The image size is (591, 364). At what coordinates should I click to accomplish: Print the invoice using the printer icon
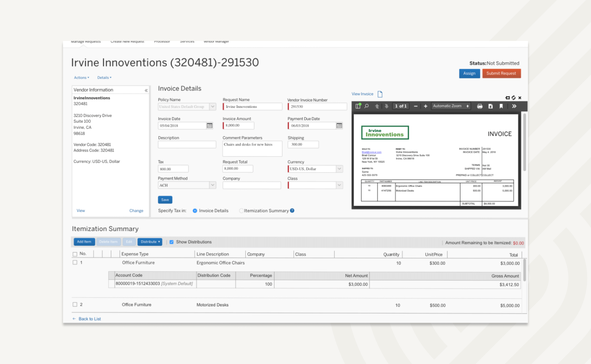pyautogui.click(x=480, y=106)
